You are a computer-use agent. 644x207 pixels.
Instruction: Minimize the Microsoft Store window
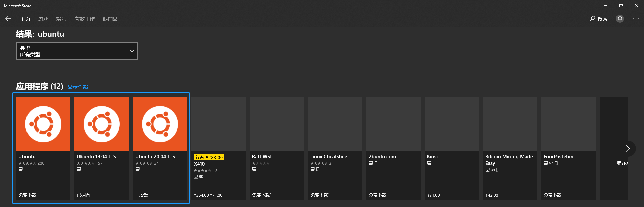(605, 6)
